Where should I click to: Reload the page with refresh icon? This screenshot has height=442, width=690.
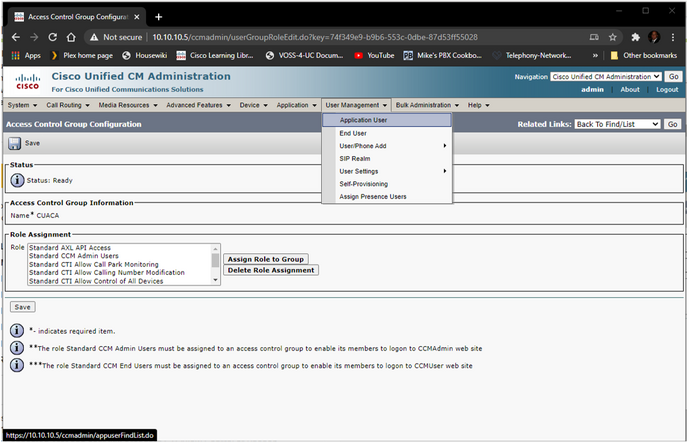53,37
